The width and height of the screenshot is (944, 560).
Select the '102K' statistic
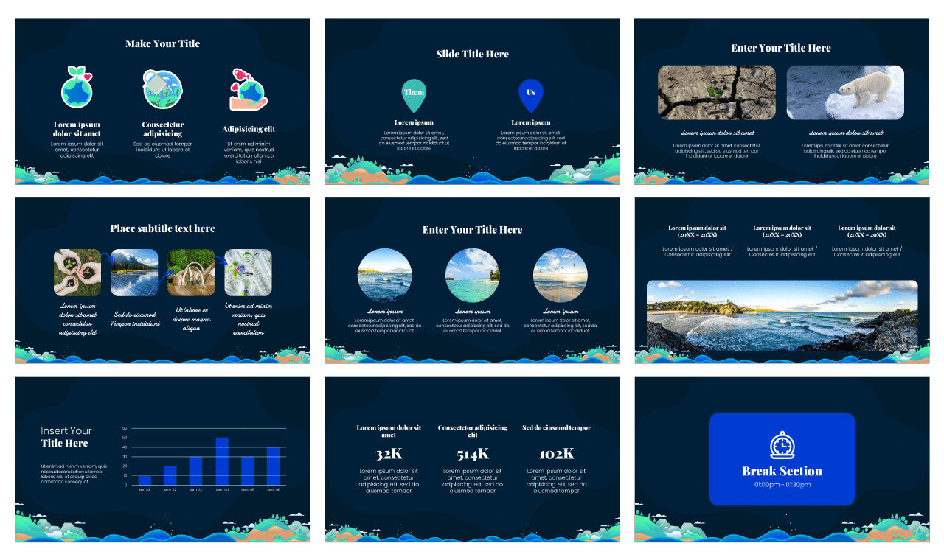pos(557,454)
